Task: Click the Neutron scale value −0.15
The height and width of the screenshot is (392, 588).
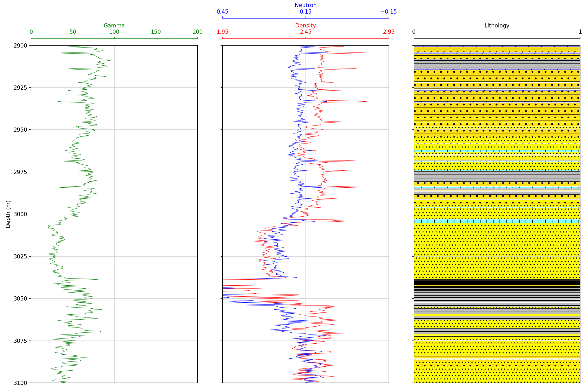Action: pyautogui.click(x=389, y=12)
